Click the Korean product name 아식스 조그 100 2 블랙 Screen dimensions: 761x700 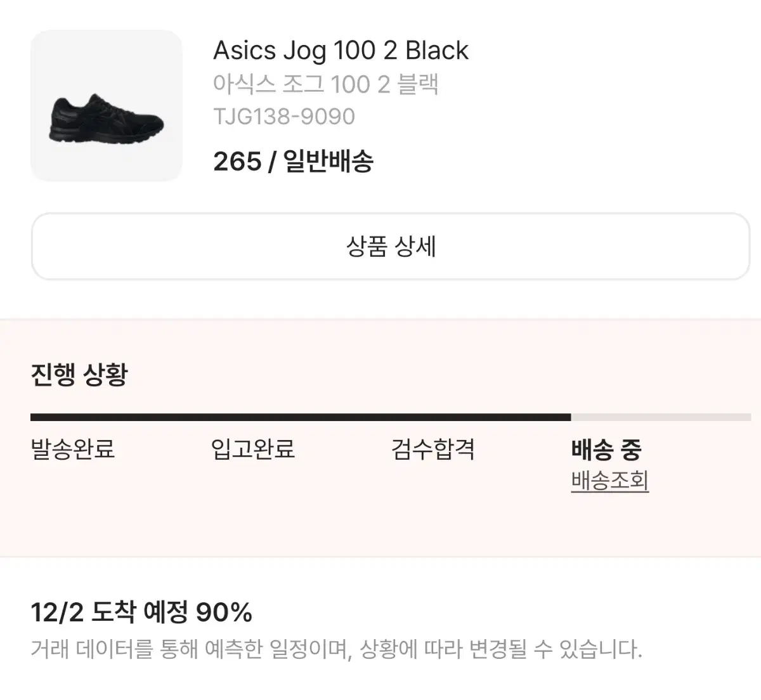326,84
